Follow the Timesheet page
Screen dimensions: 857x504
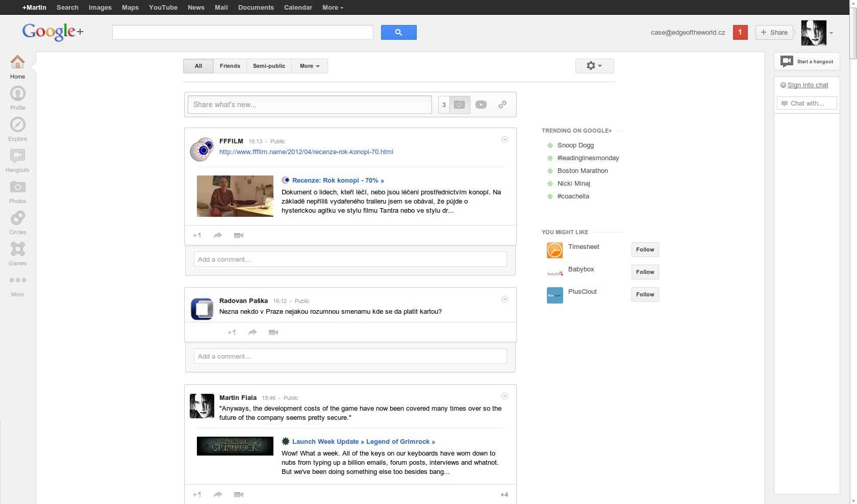click(x=645, y=249)
